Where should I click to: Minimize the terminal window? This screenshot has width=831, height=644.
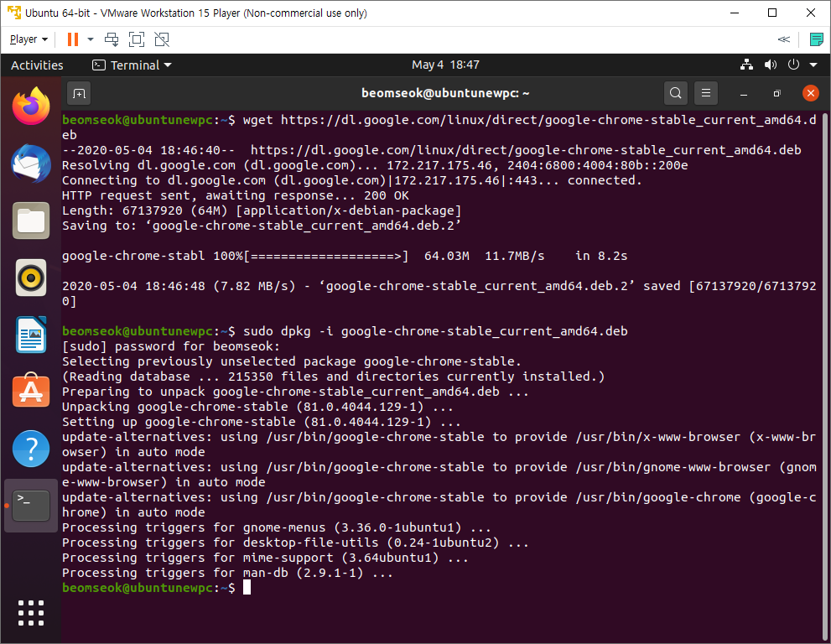(744, 94)
